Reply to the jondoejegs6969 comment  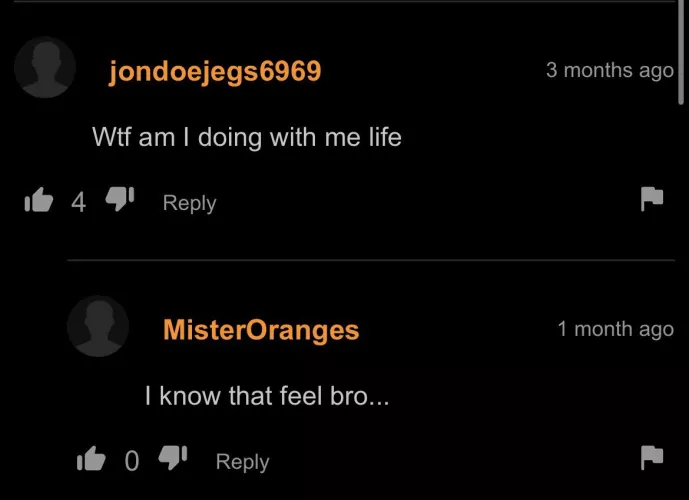pyautogui.click(x=189, y=203)
